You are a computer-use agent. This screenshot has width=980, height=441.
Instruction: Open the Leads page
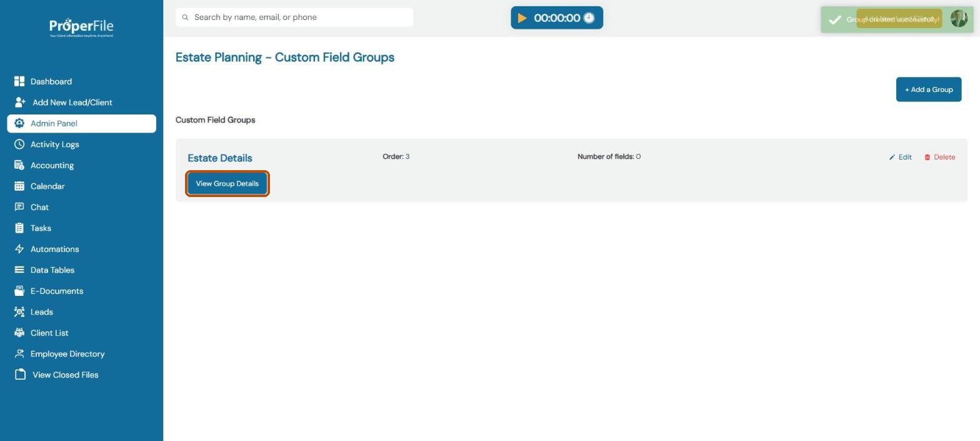click(81, 312)
